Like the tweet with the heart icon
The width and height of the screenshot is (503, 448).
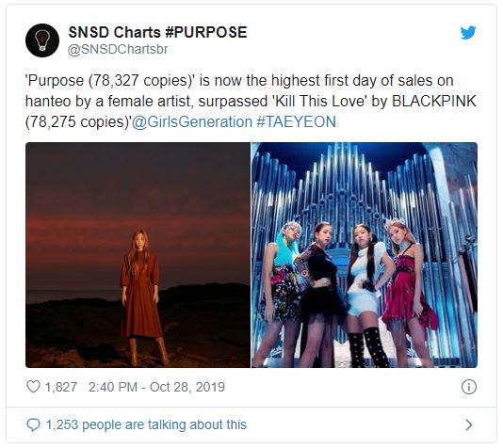click(x=33, y=387)
